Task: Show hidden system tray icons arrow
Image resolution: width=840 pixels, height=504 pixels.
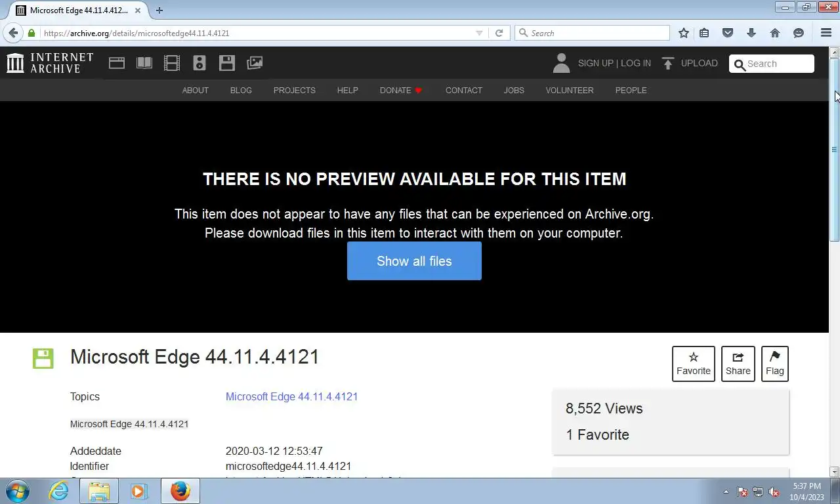Action: [x=726, y=492]
